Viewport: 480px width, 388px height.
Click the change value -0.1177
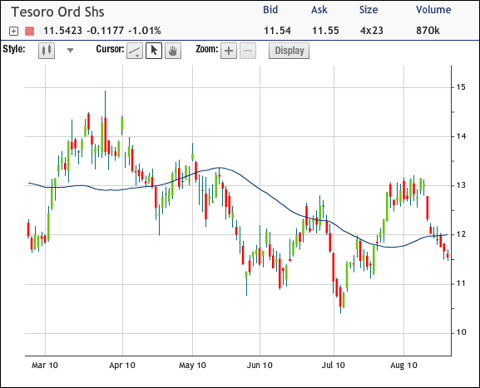click(x=105, y=31)
